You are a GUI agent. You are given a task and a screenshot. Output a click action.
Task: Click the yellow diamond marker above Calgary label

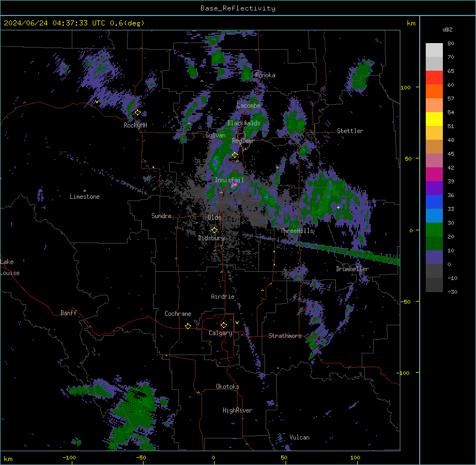tap(224, 325)
